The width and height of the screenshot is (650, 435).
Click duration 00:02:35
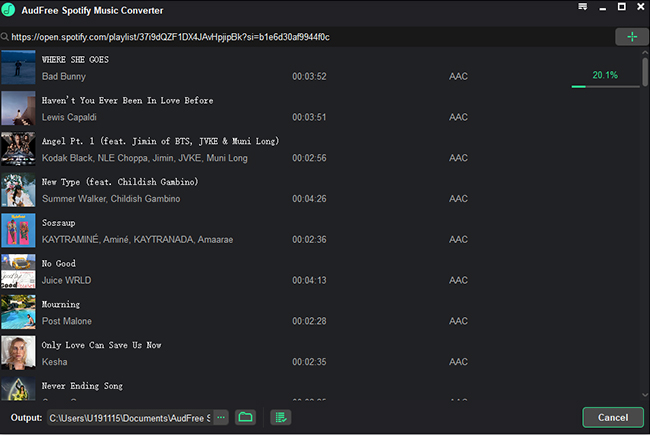tap(309, 362)
